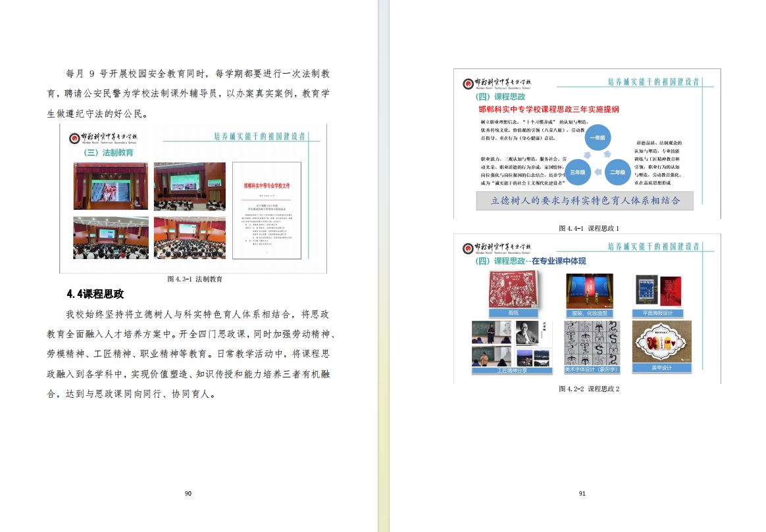This screenshot has height=532, width=766.
Task: Click the red paper-cut artwork image
Action: (514, 290)
